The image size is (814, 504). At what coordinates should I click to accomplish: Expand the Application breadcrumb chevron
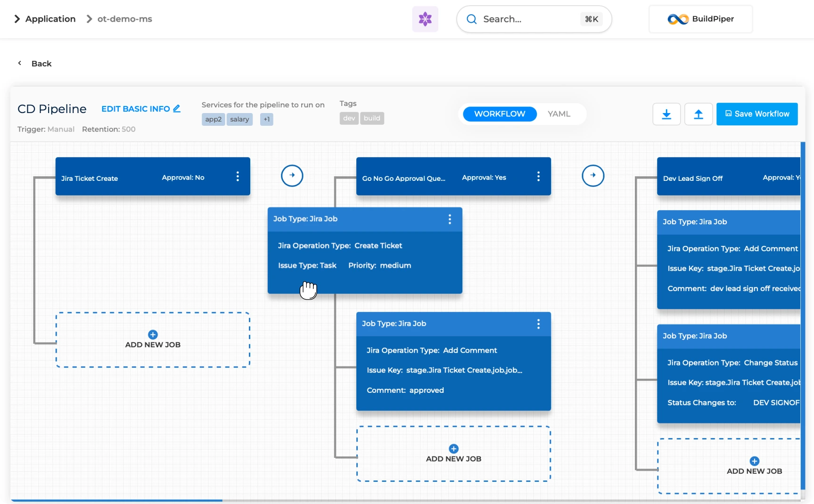pos(17,19)
